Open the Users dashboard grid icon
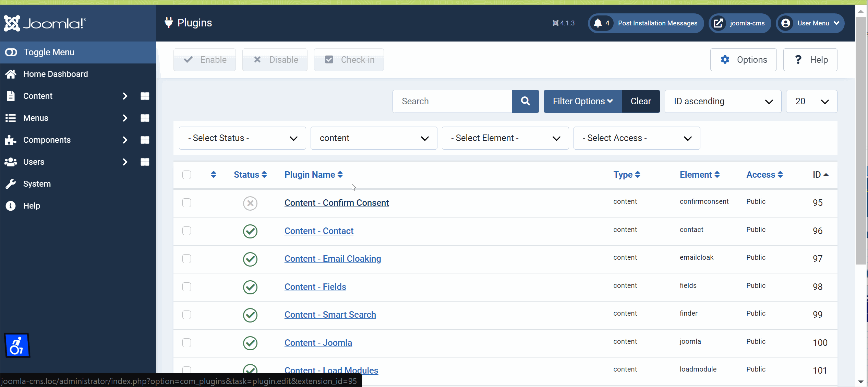 (x=145, y=162)
